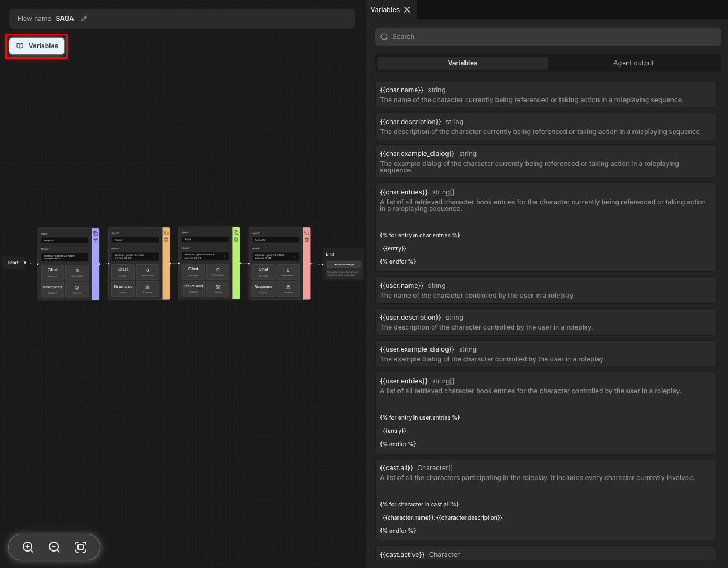728x568 pixels.
Task: Select the {{char.name}} variable card
Action: point(546,94)
